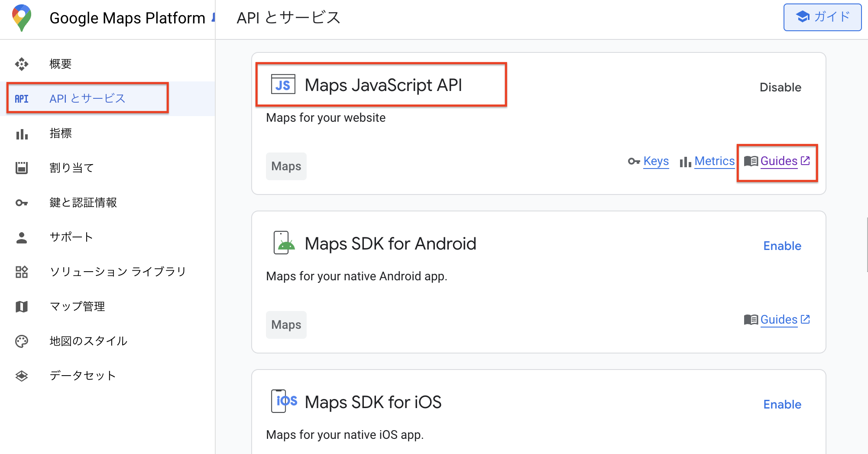Click the JS icon of Maps JavaScript API
Screen dimensions: 868x454
[283, 84]
